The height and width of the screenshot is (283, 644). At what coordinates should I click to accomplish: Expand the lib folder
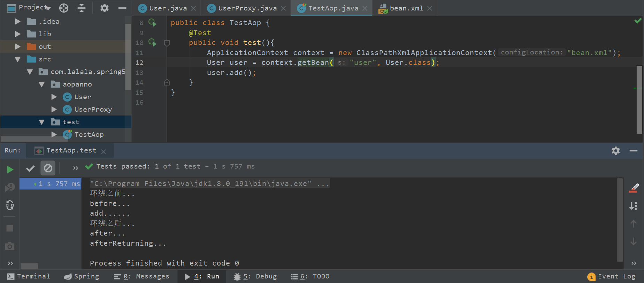pyautogui.click(x=17, y=34)
